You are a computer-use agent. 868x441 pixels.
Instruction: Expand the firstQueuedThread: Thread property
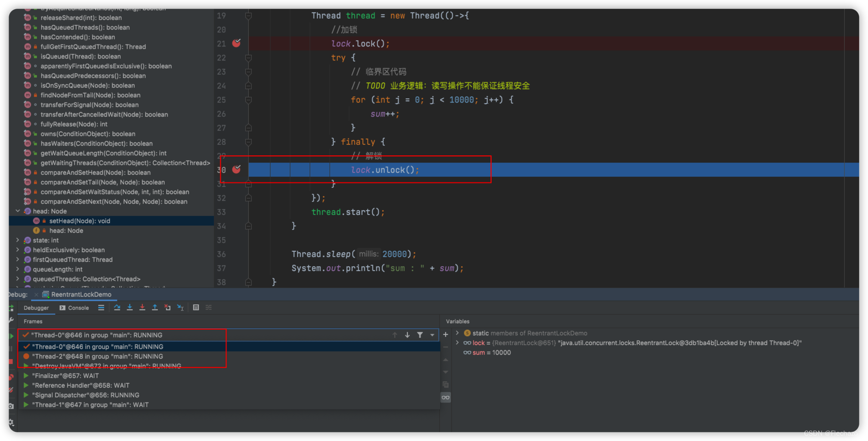point(18,259)
